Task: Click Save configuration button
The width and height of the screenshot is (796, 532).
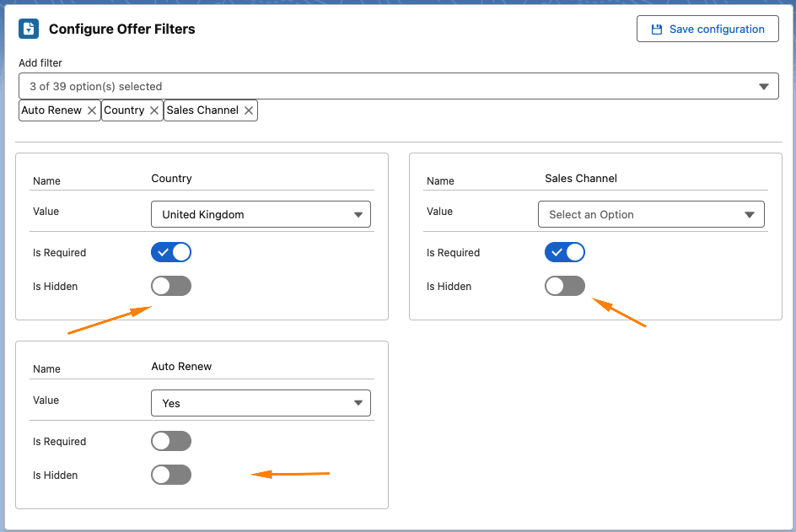Action: click(707, 29)
